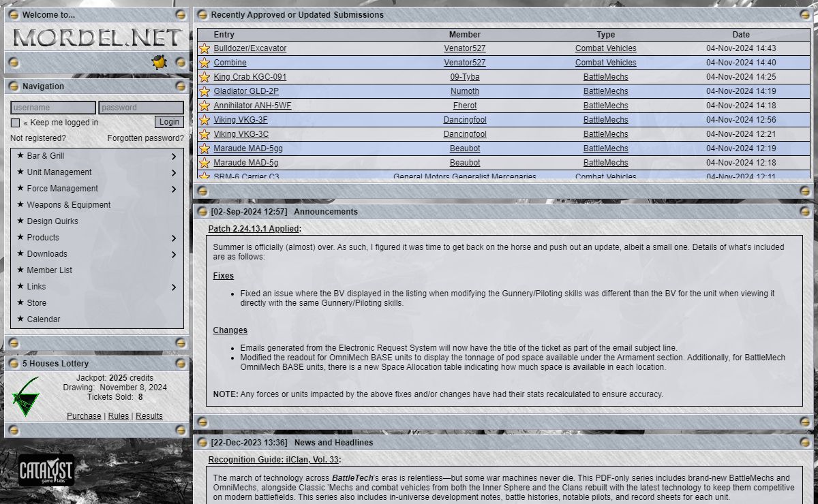
Task: Open the Catalyst Game Labs logo
Action: [x=46, y=471]
